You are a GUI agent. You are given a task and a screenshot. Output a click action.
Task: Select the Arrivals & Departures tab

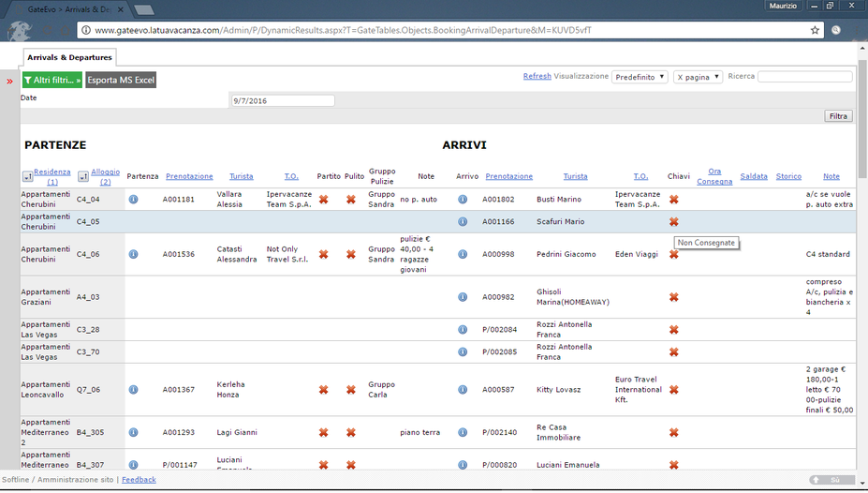(x=69, y=58)
